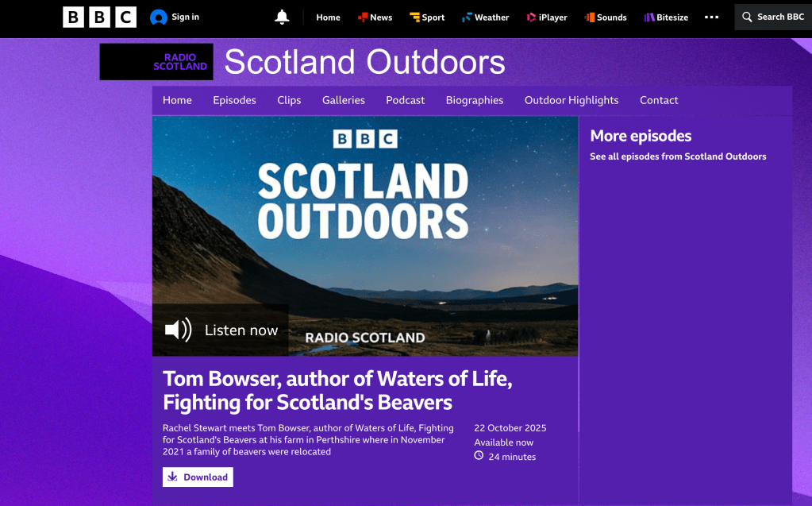Open Outdoor Highlights tab
The height and width of the screenshot is (506, 812).
coord(571,100)
